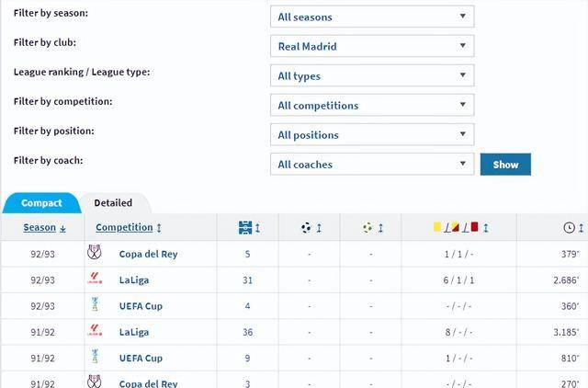Expand the All types dropdown
Screen dimensions: 588x388
coord(372,75)
